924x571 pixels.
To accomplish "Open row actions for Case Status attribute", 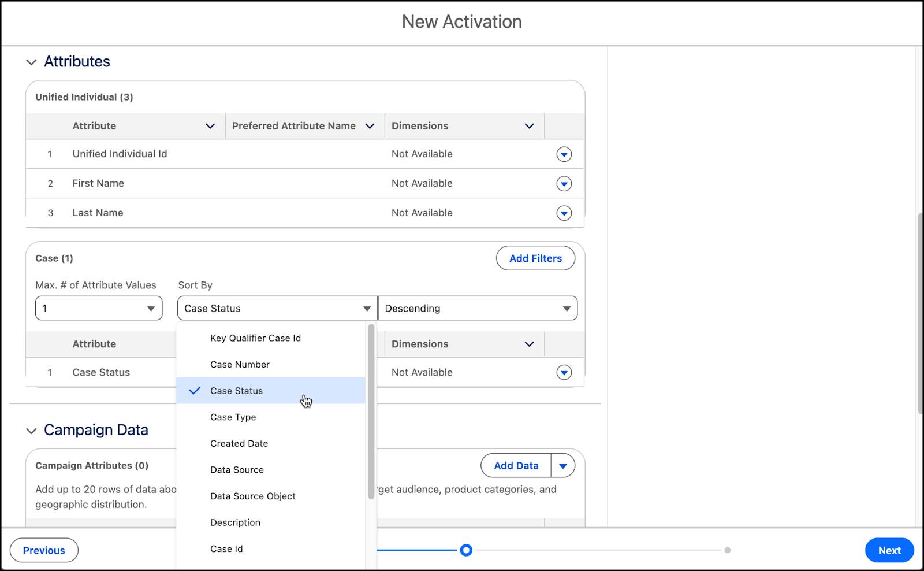I will pyautogui.click(x=564, y=373).
